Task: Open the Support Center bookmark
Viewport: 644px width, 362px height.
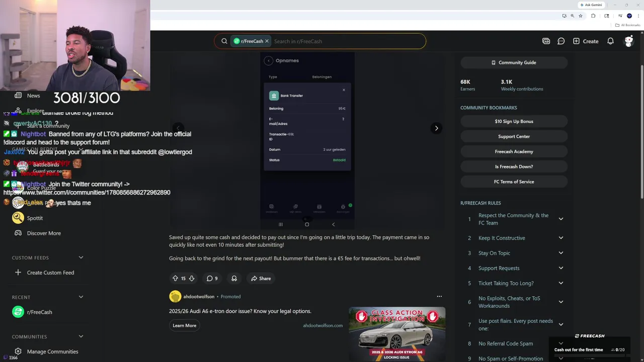Action: [514, 136]
